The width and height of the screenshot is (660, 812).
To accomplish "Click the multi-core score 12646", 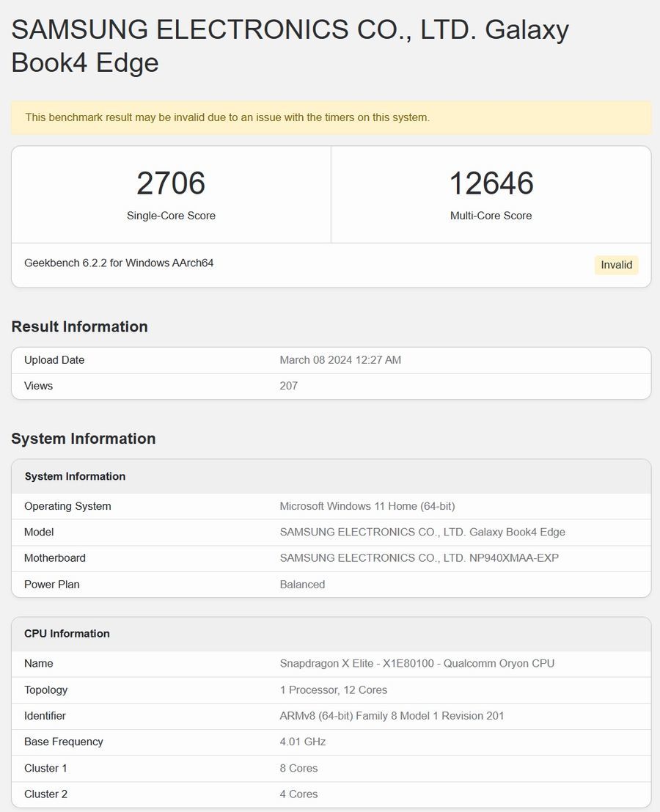I will coord(491,183).
